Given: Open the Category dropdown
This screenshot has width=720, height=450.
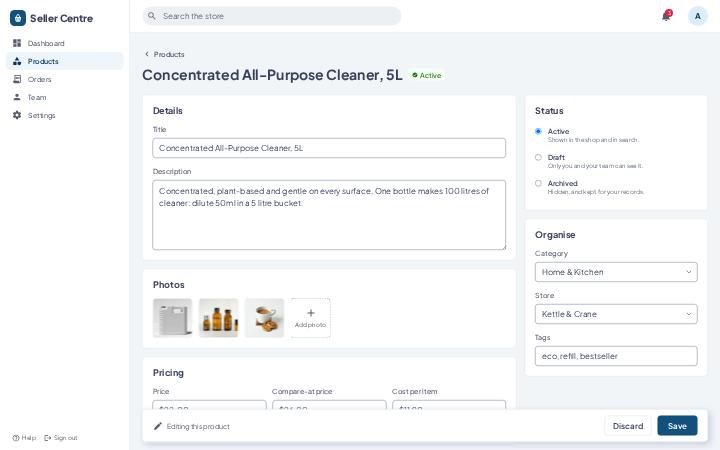Looking at the screenshot, I should coord(616,272).
